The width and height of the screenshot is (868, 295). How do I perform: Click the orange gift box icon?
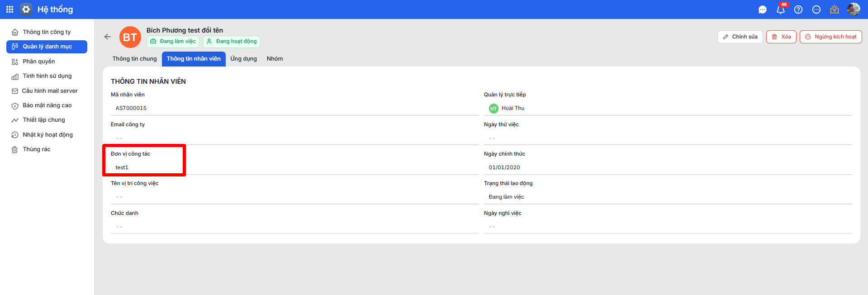click(x=835, y=10)
